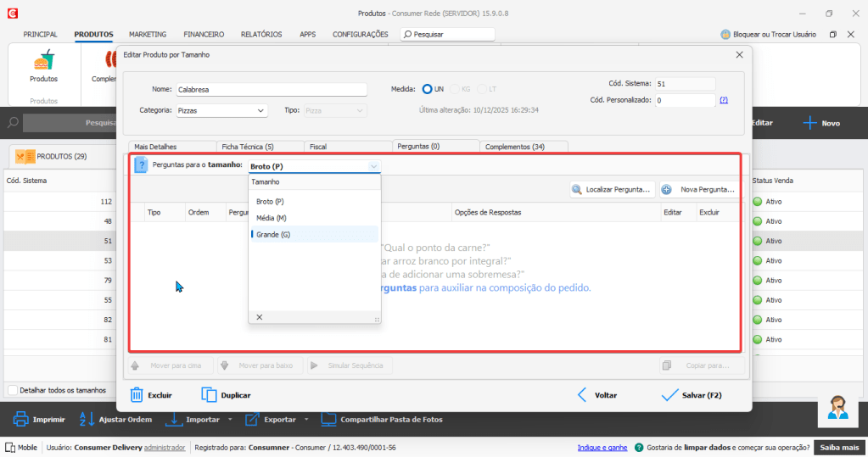
Task: Click the Nova Pergunta plus icon
Action: (667, 190)
